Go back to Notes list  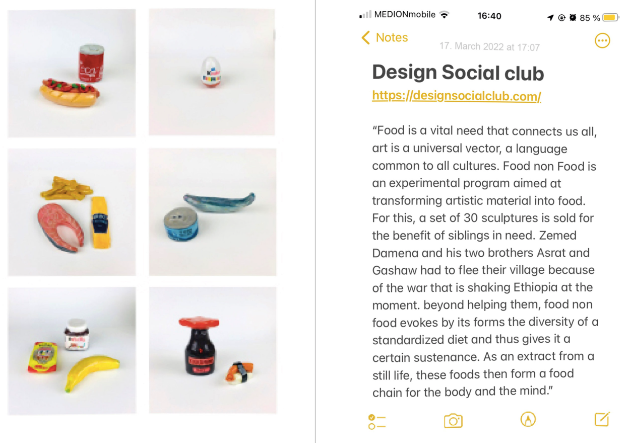coord(385,38)
